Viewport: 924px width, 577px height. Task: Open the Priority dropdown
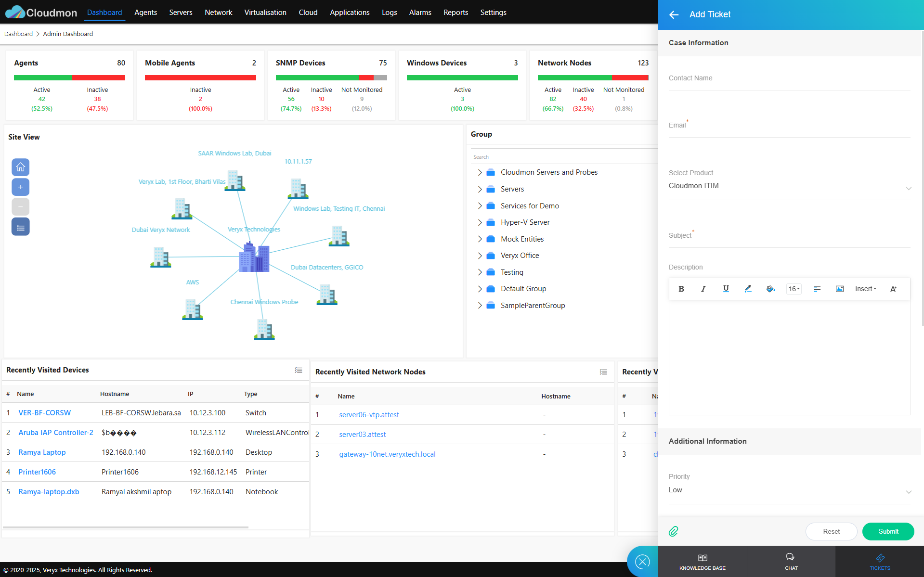tap(789, 490)
